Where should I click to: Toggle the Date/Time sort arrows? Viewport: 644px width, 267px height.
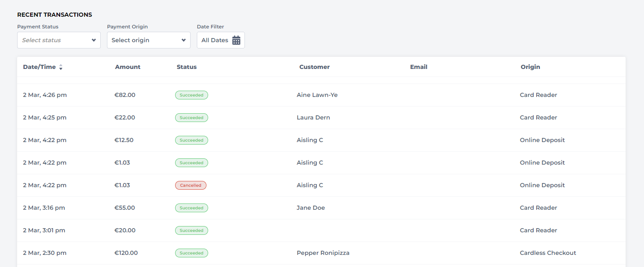tap(61, 67)
